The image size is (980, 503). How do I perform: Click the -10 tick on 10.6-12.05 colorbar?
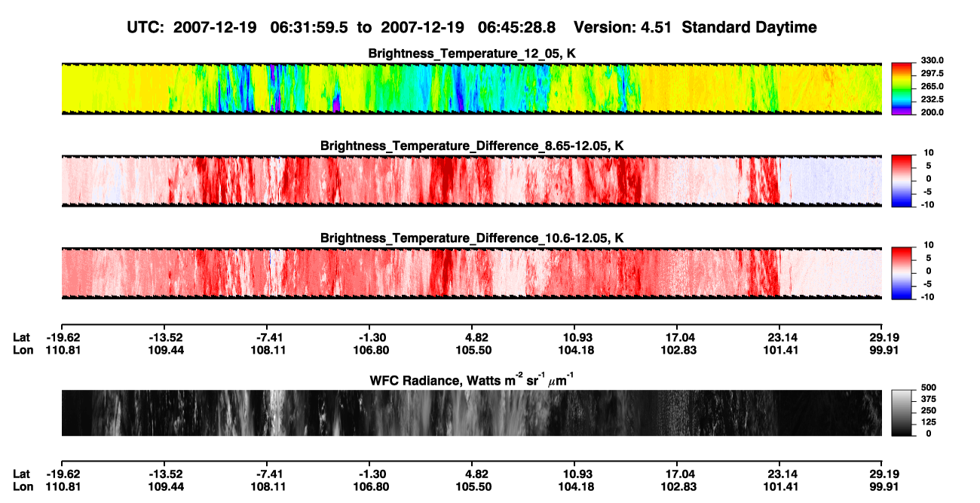927,296
